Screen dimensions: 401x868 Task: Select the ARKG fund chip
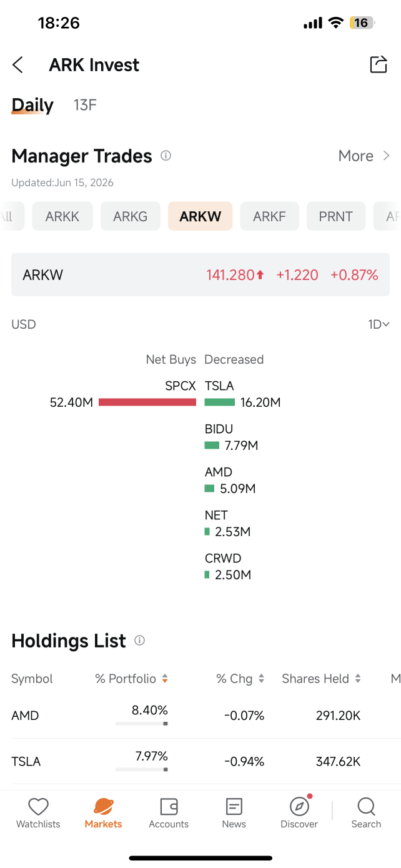click(131, 216)
